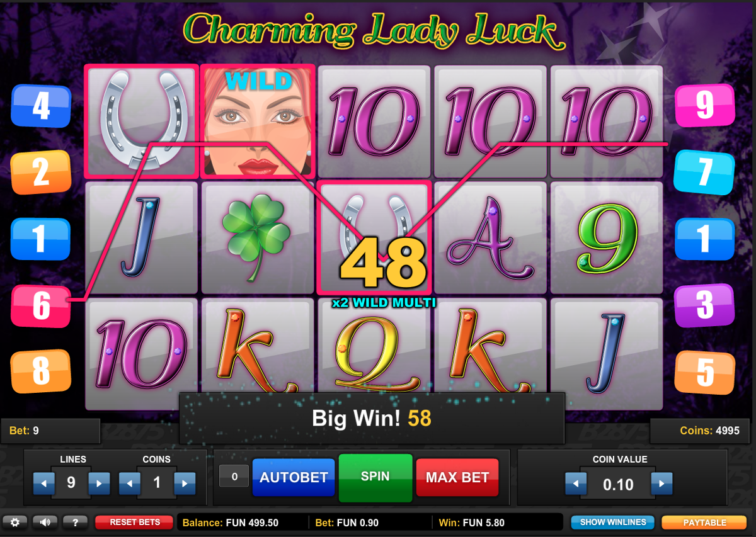The width and height of the screenshot is (756, 537).
Task: Select the cyan payline 7 marker
Action: 705,172
